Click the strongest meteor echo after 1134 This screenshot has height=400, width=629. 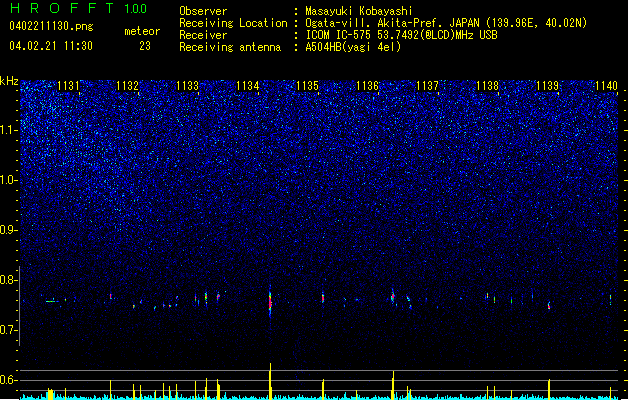[x=270, y=302]
